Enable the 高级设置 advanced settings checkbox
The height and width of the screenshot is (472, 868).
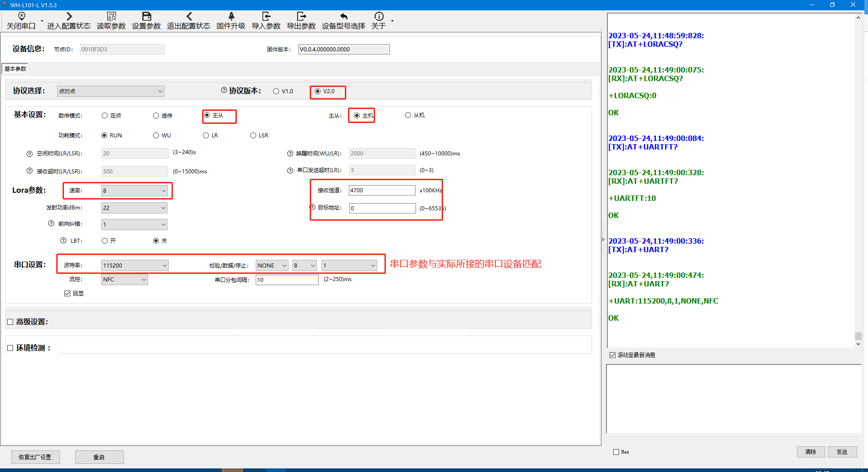pyautogui.click(x=10, y=322)
